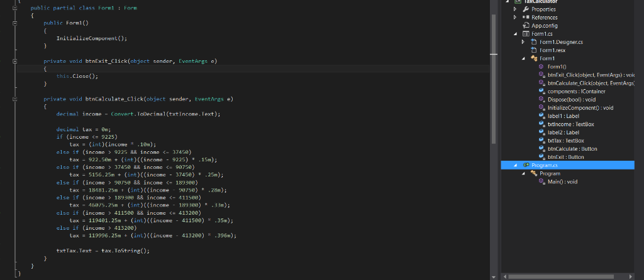The image size is (644, 280).
Task: Select 'btnCalculate : Button' member row
Action: click(572, 148)
